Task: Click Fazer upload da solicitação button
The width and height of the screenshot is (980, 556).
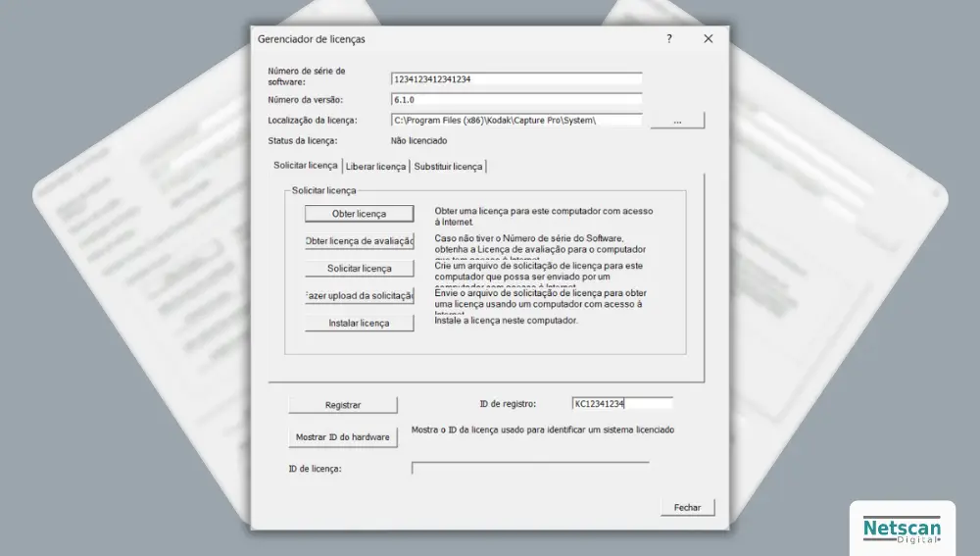Action: [x=359, y=296]
